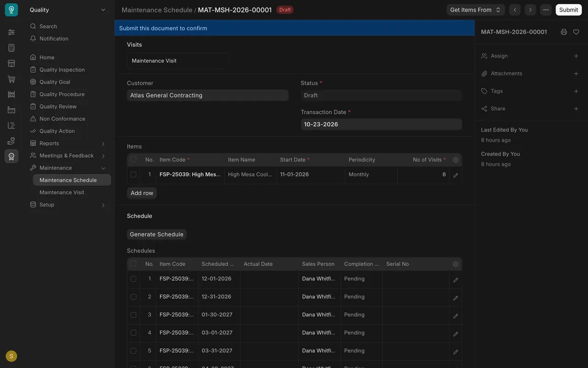This screenshot has width=588, height=368.
Task: Add an attachment with the Attachments plus icon
Action: pos(576,74)
